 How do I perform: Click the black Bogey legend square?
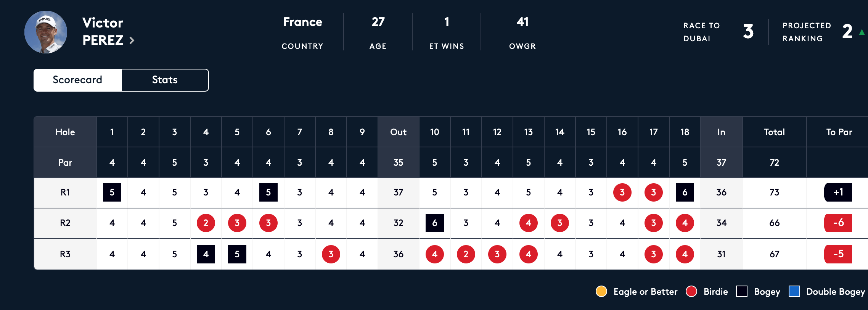(742, 291)
